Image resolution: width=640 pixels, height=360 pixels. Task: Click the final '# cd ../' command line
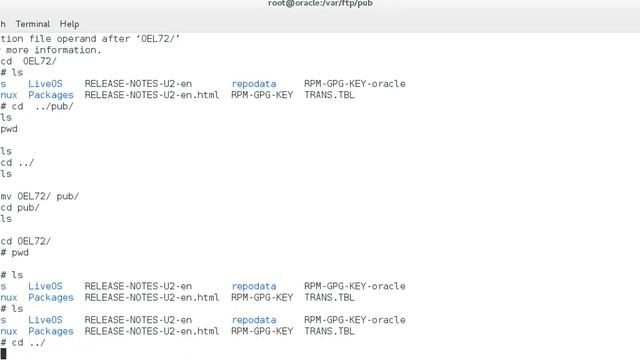point(23,342)
